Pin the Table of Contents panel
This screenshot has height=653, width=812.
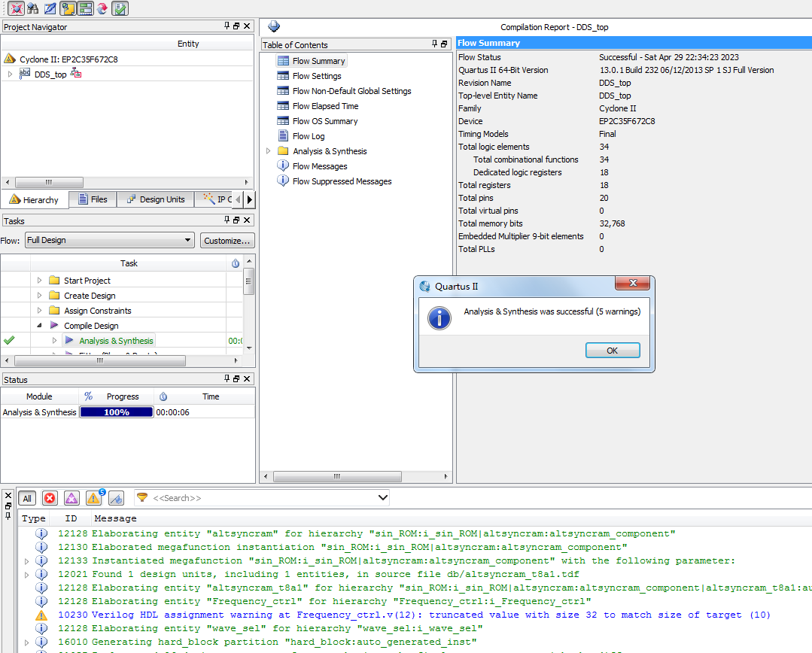(x=434, y=44)
